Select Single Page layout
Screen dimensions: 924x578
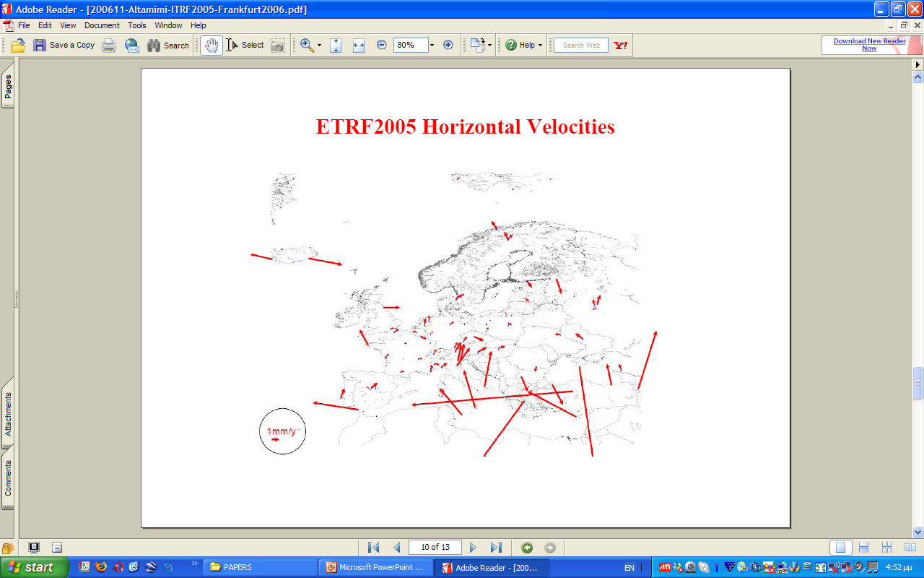click(x=840, y=547)
